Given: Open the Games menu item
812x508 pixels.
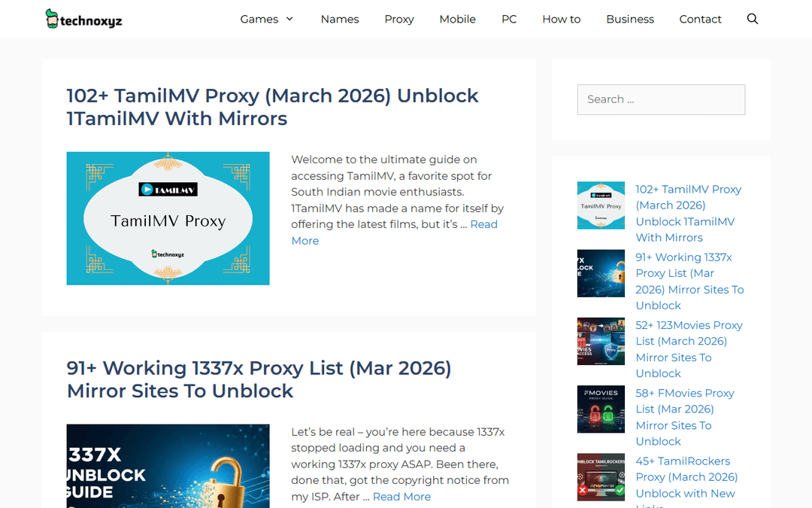Looking at the screenshot, I should 259,19.
